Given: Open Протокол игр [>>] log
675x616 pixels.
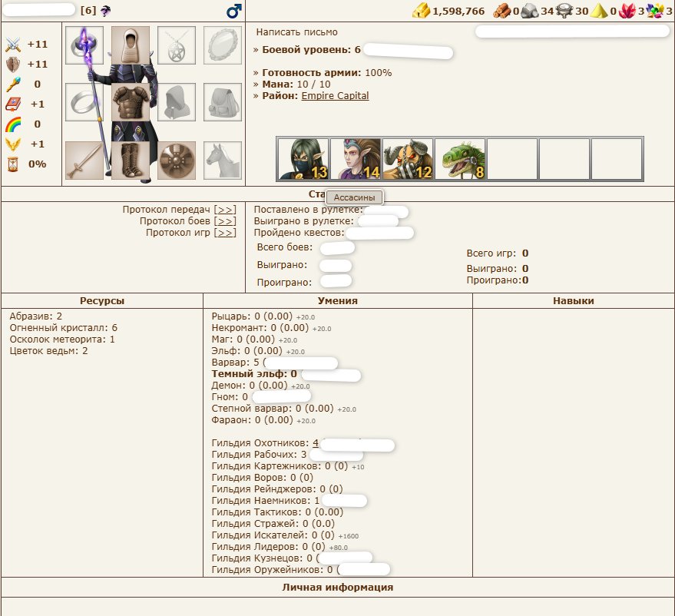Looking at the screenshot, I should pyautogui.click(x=225, y=233).
